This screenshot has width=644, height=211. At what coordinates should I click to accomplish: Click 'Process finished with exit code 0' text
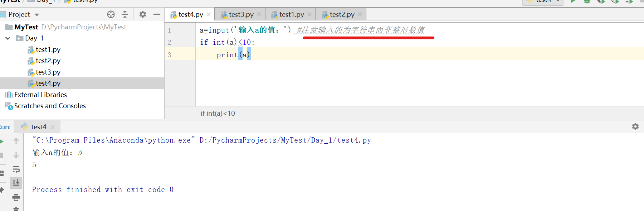pyautogui.click(x=103, y=190)
